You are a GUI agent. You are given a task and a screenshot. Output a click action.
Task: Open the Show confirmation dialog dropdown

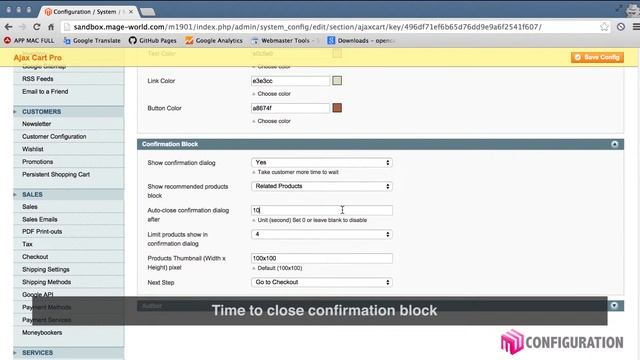(322, 162)
